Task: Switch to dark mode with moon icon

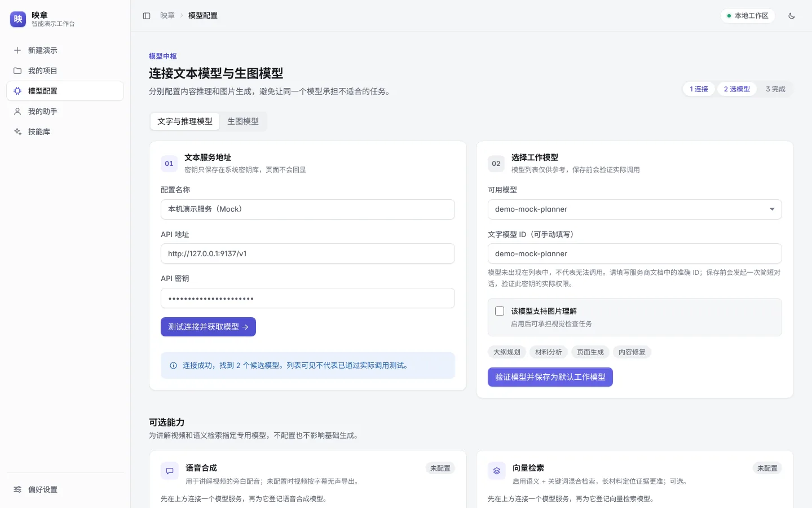Action: point(792,16)
